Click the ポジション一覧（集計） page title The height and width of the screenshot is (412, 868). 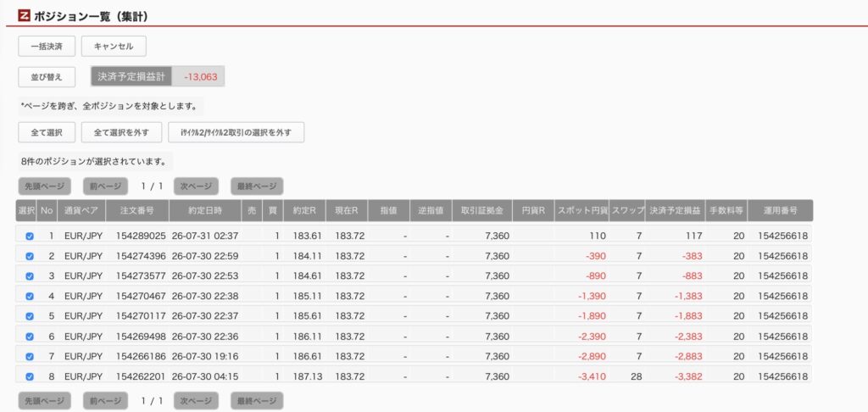pyautogui.click(x=92, y=17)
